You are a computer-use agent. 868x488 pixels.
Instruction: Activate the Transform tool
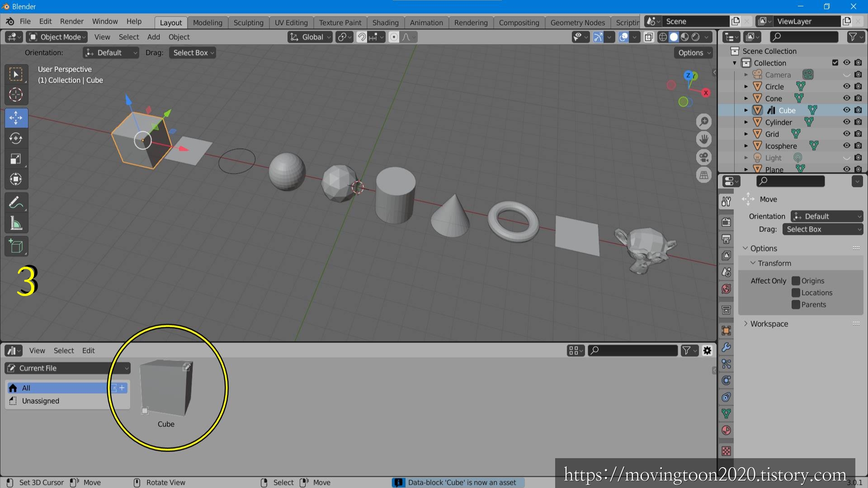point(16,179)
